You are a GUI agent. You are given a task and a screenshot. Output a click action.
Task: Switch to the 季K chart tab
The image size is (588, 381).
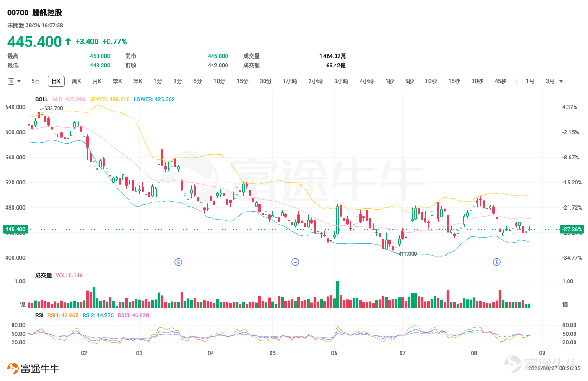pos(117,81)
